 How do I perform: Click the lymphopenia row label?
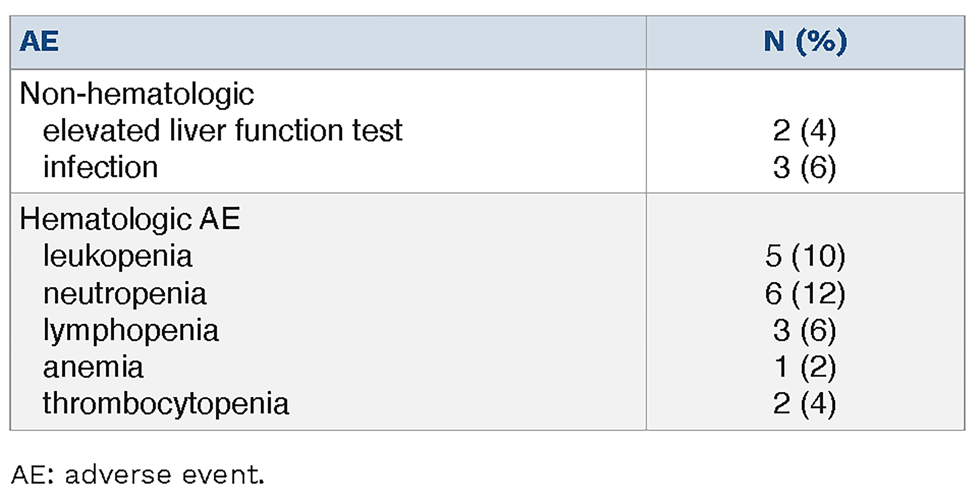pos(131,330)
